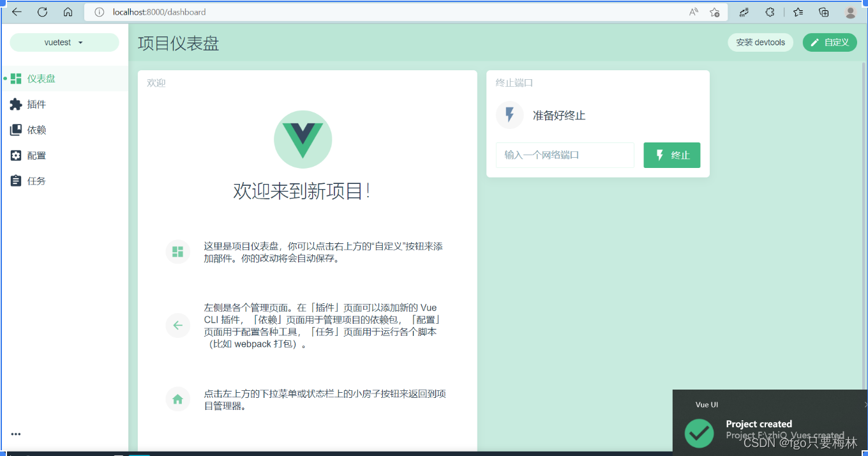This screenshot has width=868, height=456.
Task: Open the 依赖 dependencies page
Action: click(64, 130)
